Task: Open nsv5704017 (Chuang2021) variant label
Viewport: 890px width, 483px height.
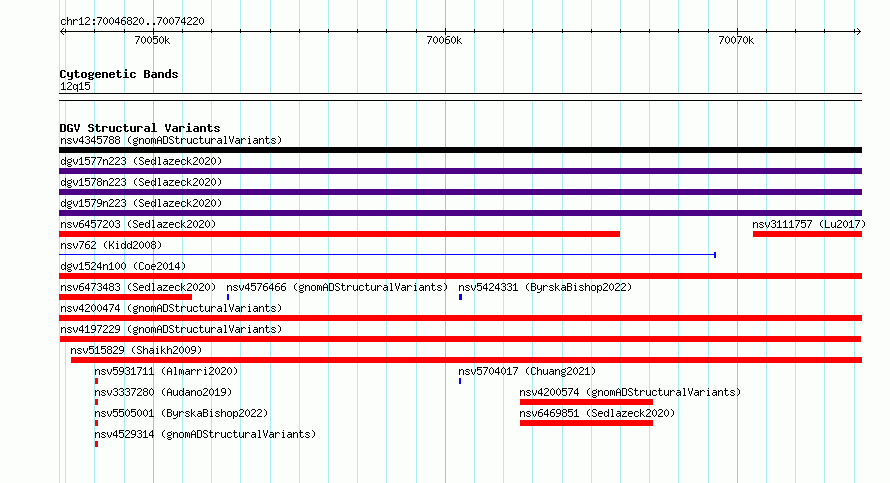Action: [527, 371]
